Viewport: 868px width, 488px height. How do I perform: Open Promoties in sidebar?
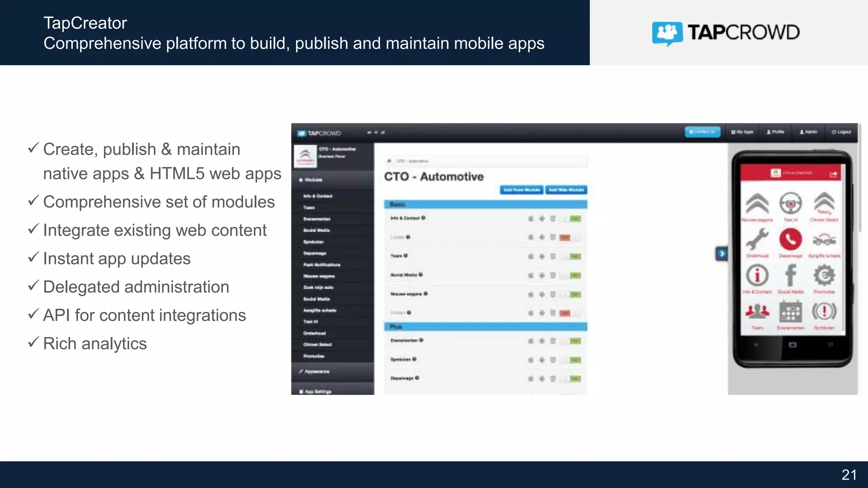click(333, 356)
